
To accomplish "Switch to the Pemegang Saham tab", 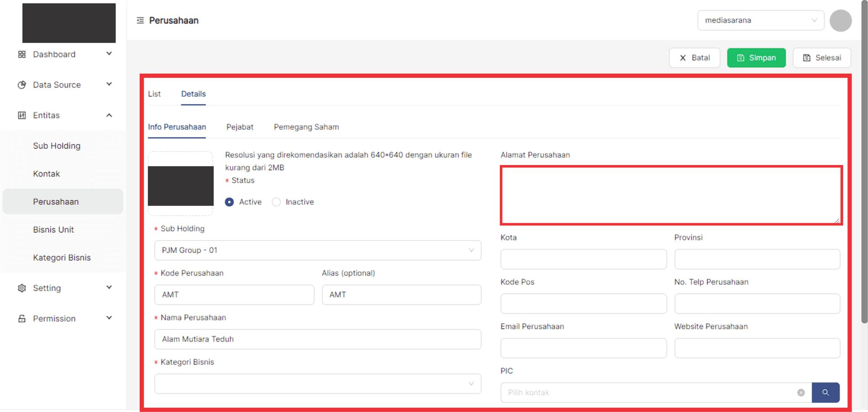I will tap(306, 127).
